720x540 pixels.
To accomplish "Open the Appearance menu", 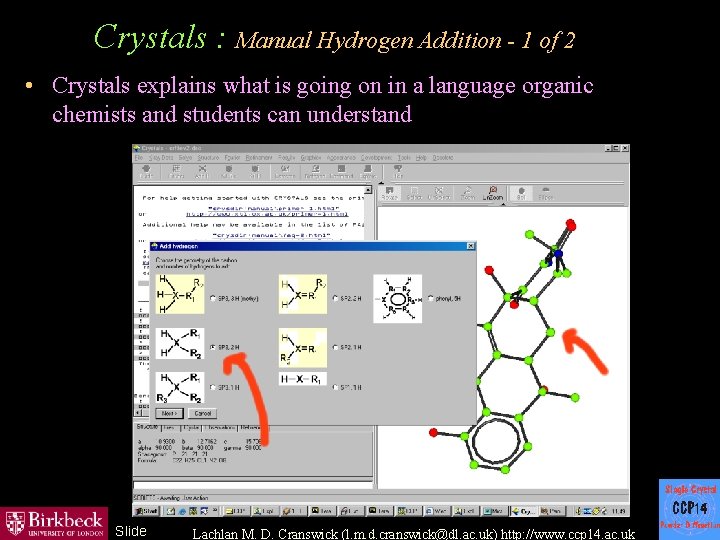I will [x=342, y=158].
